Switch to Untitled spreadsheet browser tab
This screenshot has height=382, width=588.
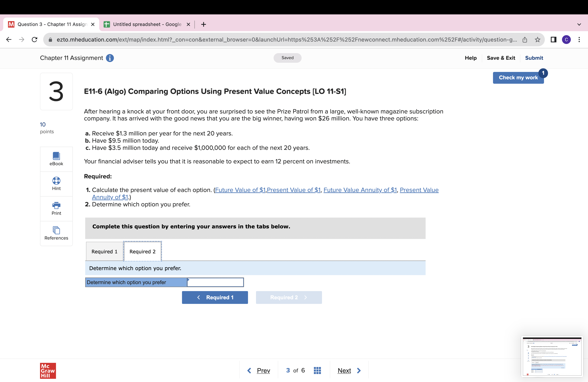pos(147,24)
